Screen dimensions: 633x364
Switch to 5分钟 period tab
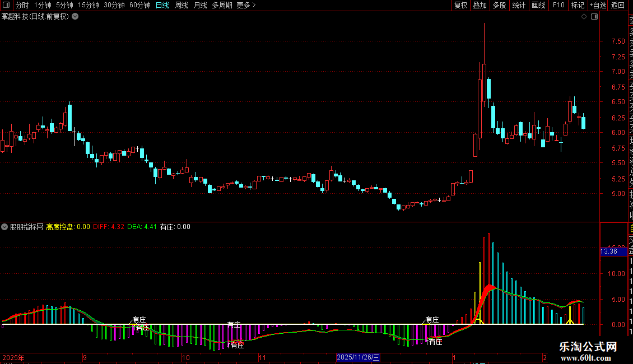[x=64, y=5]
